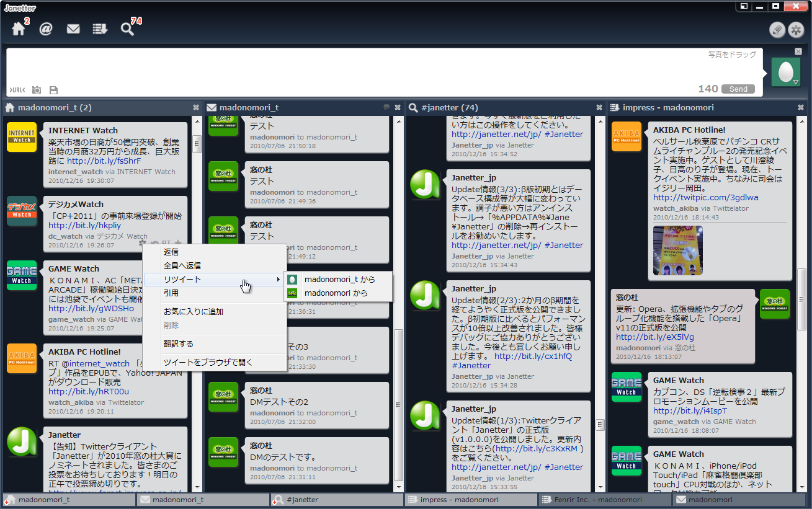The height and width of the screenshot is (509, 812).
Task: View Mentions via the @ icon
Action: (46, 29)
